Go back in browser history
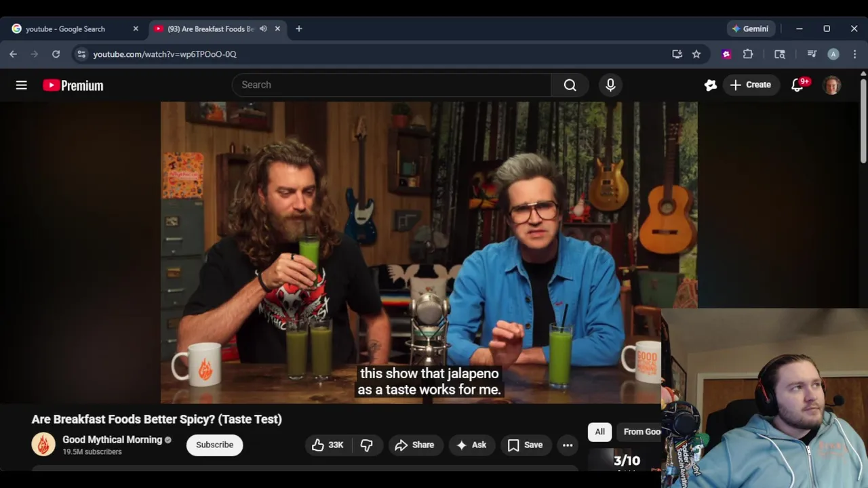 13,54
